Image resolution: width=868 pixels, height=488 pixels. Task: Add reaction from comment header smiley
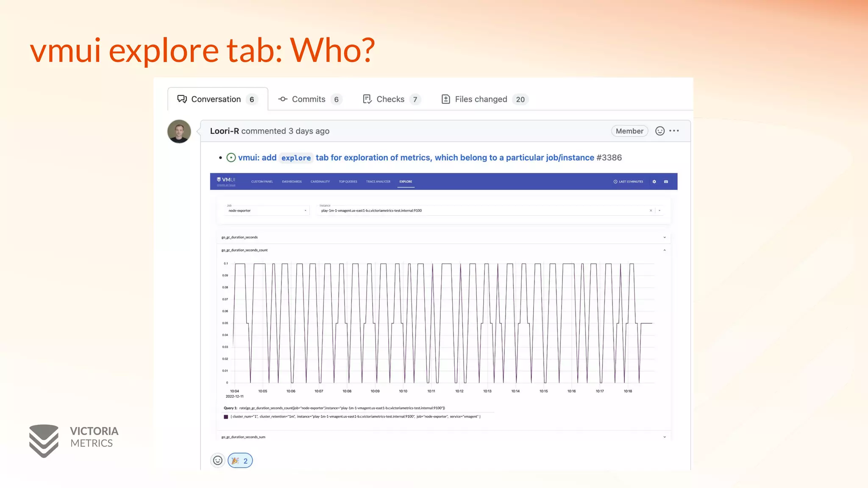pos(660,131)
